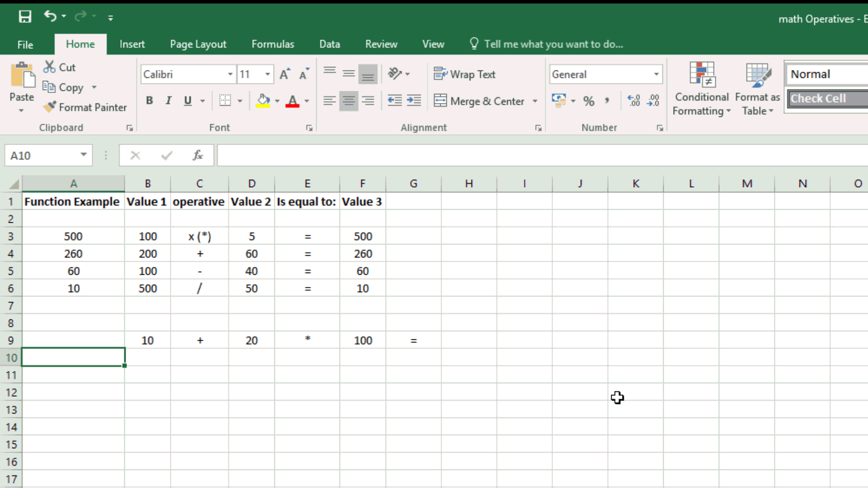Screen dimensions: 868x488
Task: Click the yellow Fill Color bucket
Action: coord(263,100)
